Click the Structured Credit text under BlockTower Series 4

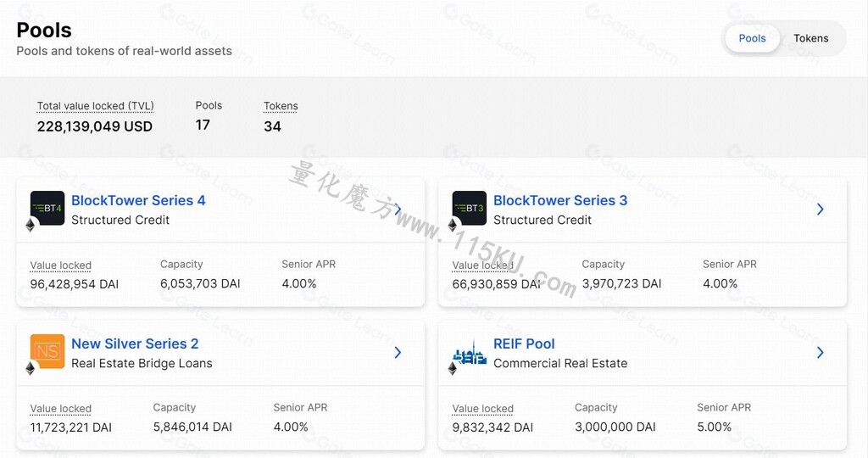click(x=120, y=220)
